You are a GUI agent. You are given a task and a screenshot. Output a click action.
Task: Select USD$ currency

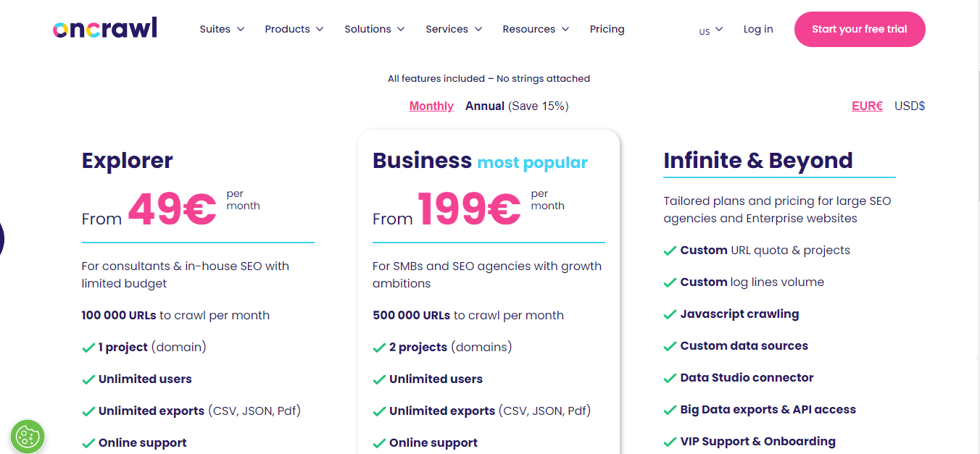[910, 106]
